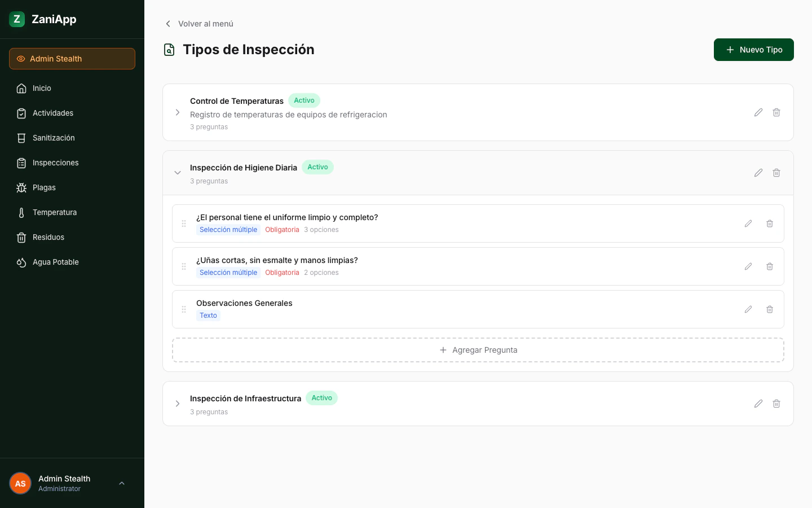
Task: Delete the Observaciones Generales question
Action: 770,309
